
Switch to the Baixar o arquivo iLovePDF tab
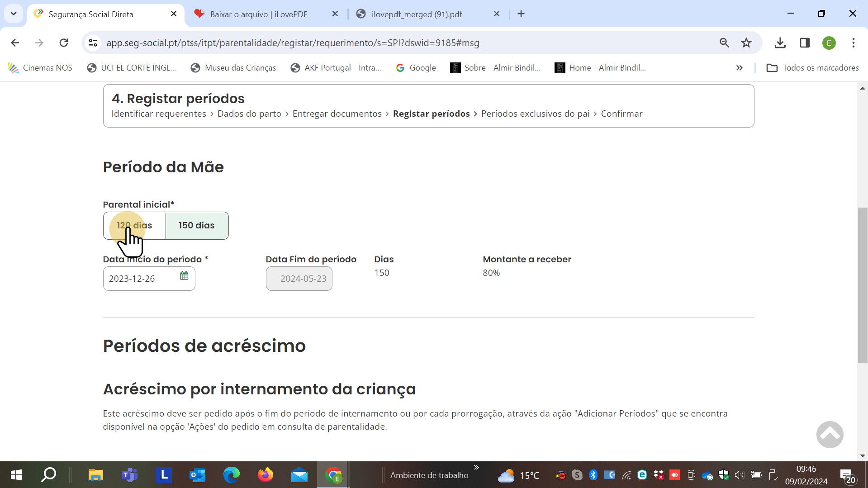pos(259,14)
